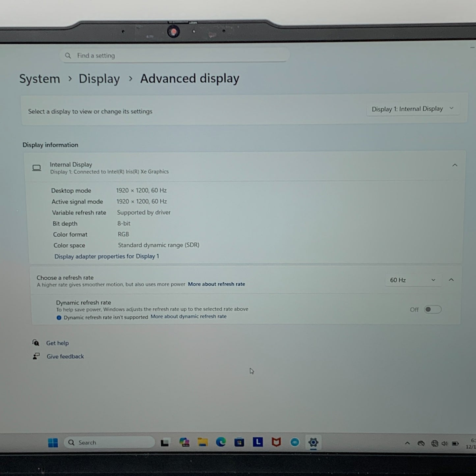The height and width of the screenshot is (476, 476).
Task: Navigate to System in the breadcrumb
Action: (40, 79)
